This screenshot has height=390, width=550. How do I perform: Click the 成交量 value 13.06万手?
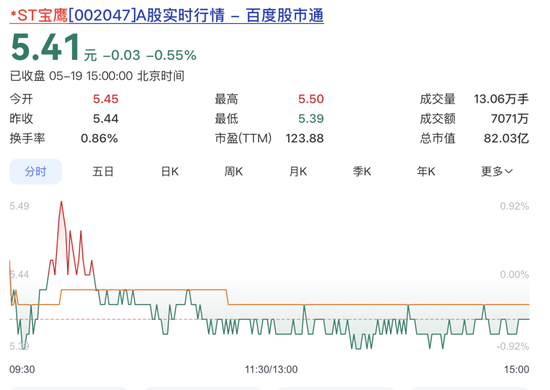pyautogui.click(x=501, y=99)
